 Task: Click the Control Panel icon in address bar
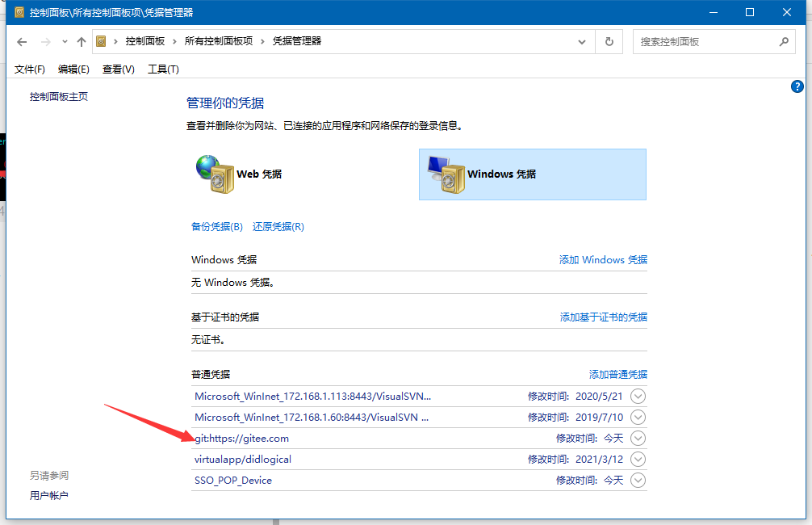pos(101,41)
